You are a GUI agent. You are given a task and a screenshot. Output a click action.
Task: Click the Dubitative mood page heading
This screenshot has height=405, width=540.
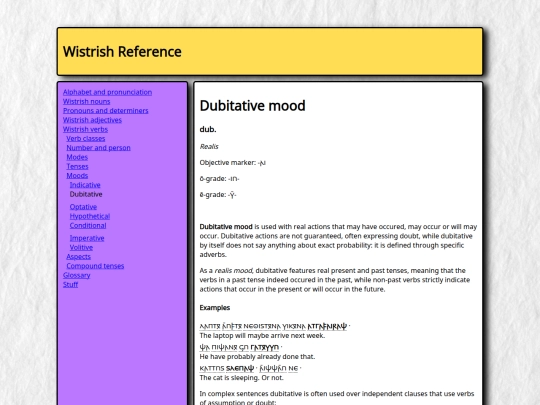252,106
